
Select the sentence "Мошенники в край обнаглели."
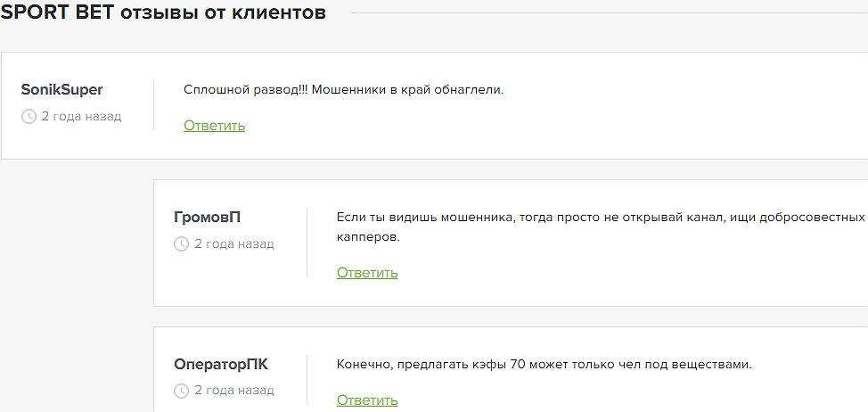[x=408, y=90]
